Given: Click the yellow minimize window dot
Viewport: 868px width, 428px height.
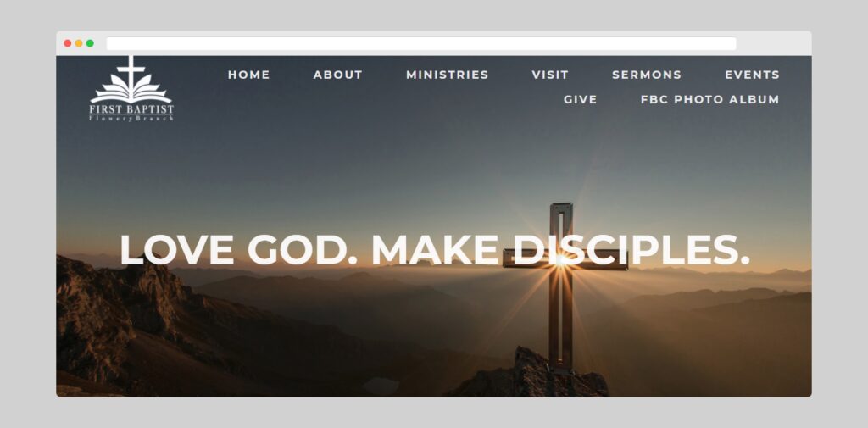Looking at the screenshot, I should point(79,43).
